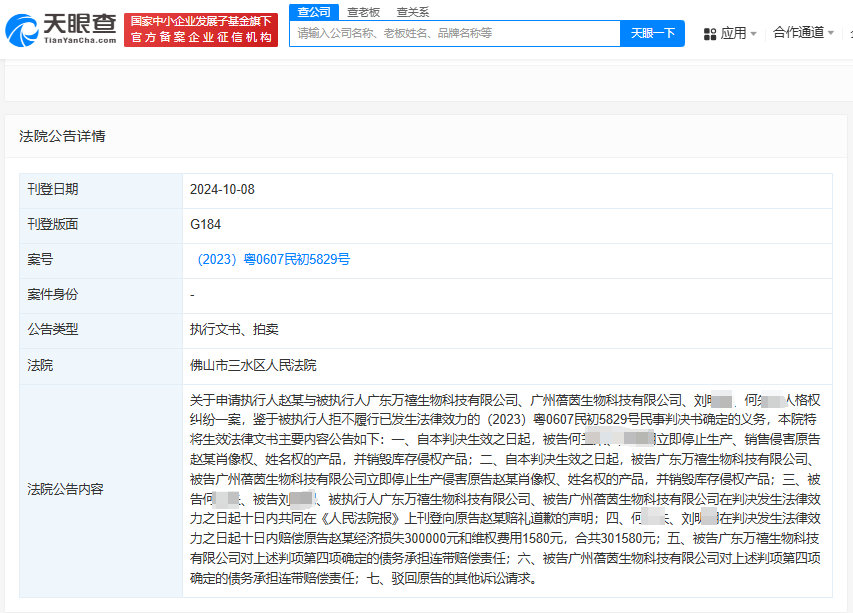Click the 执行文书、拍卖 announcement type value
This screenshot has width=853, height=613.
point(234,330)
